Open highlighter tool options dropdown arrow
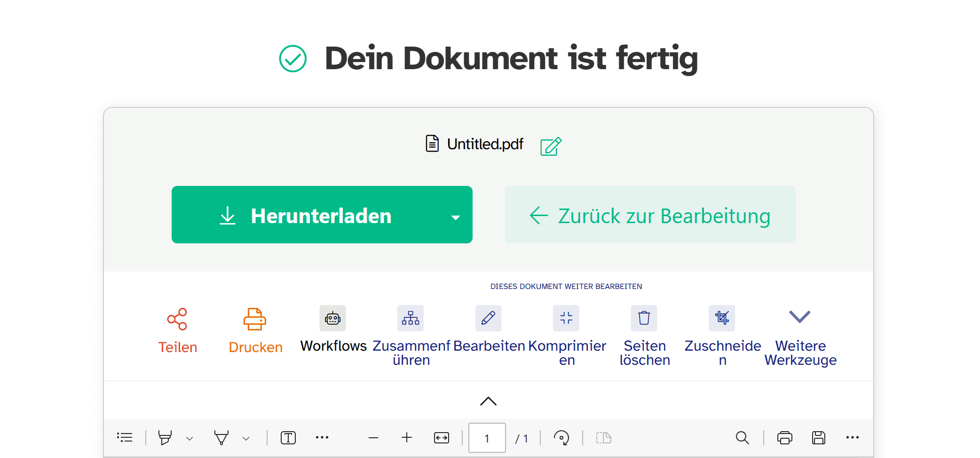Image resolution: width=980 pixels, height=458 pixels. [x=190, y=438]
